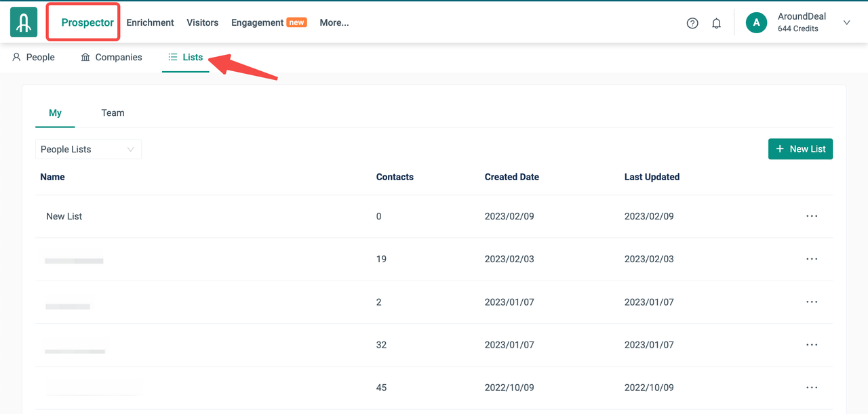
Task: Open the More... navigation menu
Action: [334, 22]
